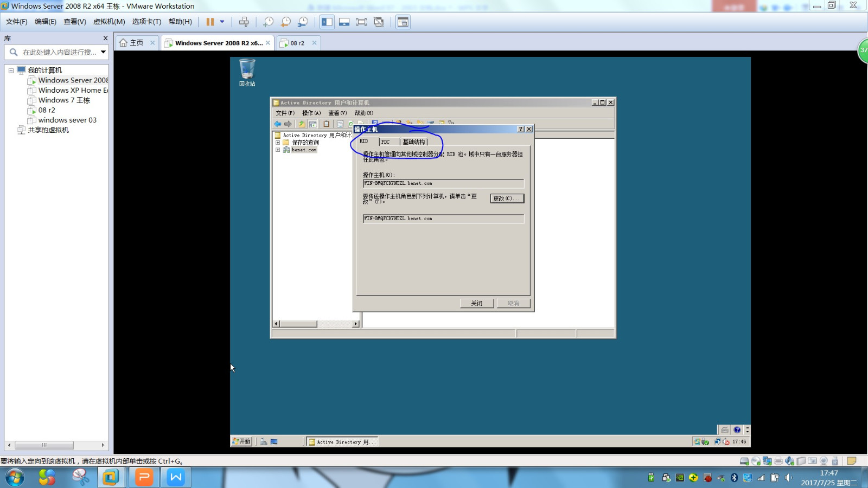Open the 选项卡(T) menu
The image size is (868, 488).
(146, 22)
